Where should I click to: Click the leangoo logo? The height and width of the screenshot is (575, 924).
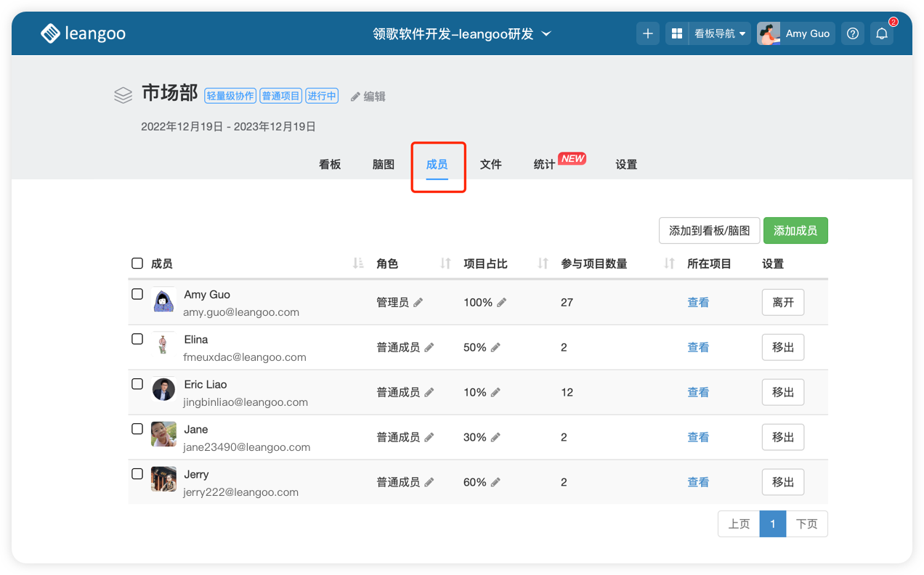pos(83,33)
